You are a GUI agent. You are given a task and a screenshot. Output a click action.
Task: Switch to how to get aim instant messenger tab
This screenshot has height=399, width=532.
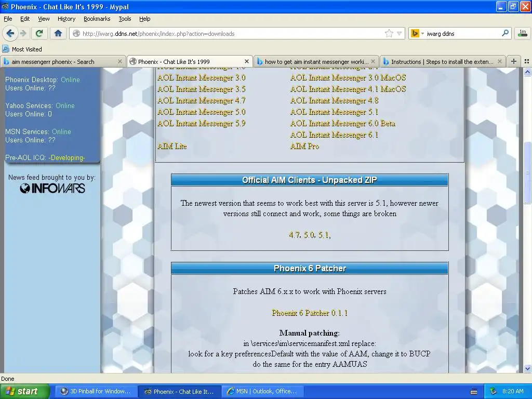316,62
